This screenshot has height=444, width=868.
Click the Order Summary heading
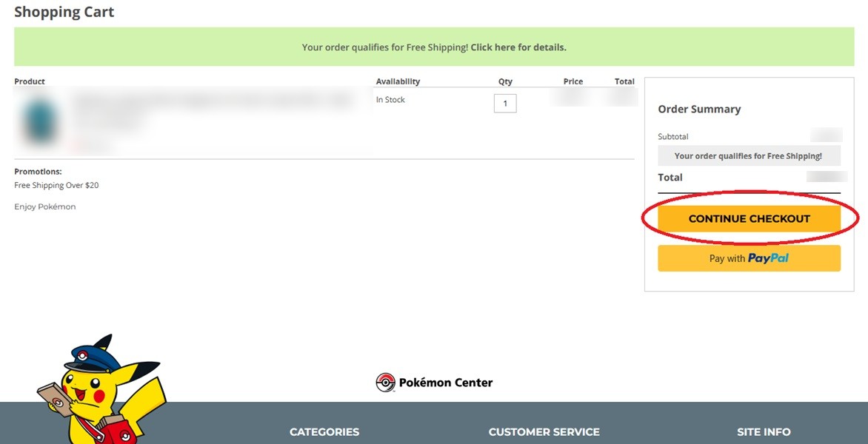click(699, 109)
